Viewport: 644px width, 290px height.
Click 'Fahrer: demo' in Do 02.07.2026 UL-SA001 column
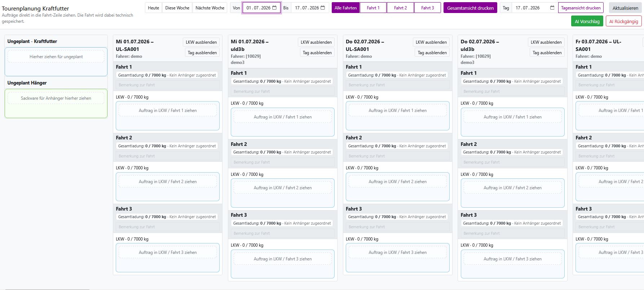pyautogui.click(x=359, y=56)
